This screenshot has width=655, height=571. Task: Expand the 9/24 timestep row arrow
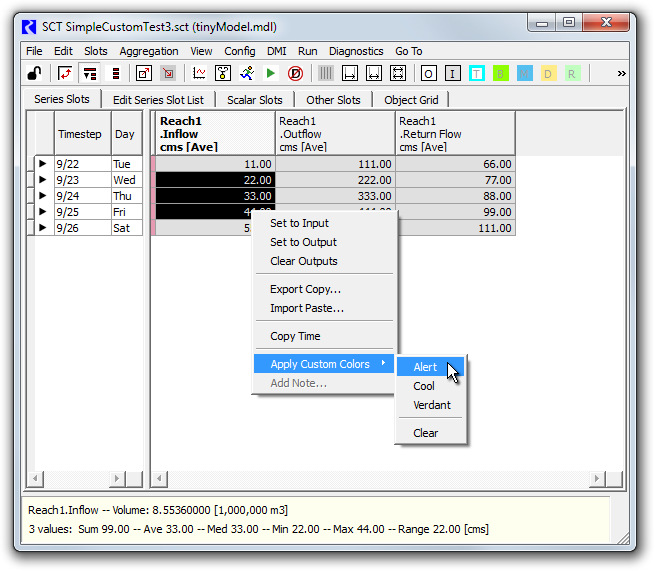point(43,195)
